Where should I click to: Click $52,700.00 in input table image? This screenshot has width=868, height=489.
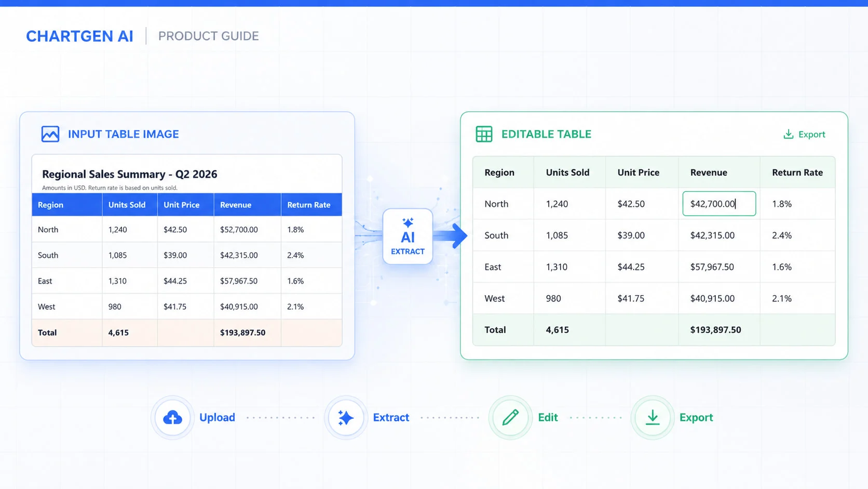point(239,229)
